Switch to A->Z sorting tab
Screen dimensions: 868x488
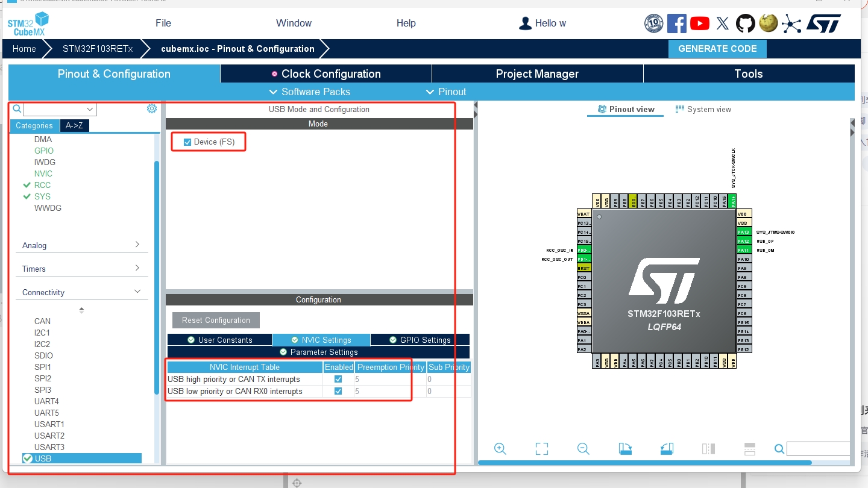(x=75, y=125)
